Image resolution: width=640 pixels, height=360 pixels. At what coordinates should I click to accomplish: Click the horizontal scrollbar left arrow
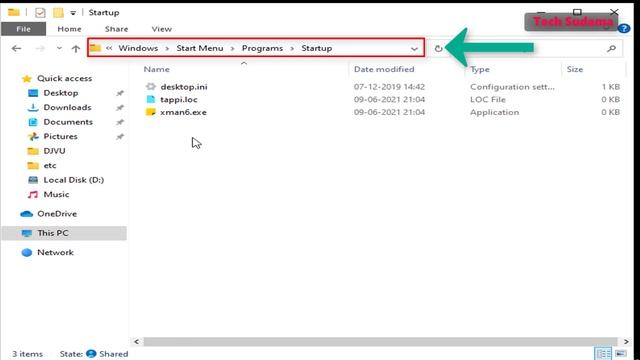(136, 342)
